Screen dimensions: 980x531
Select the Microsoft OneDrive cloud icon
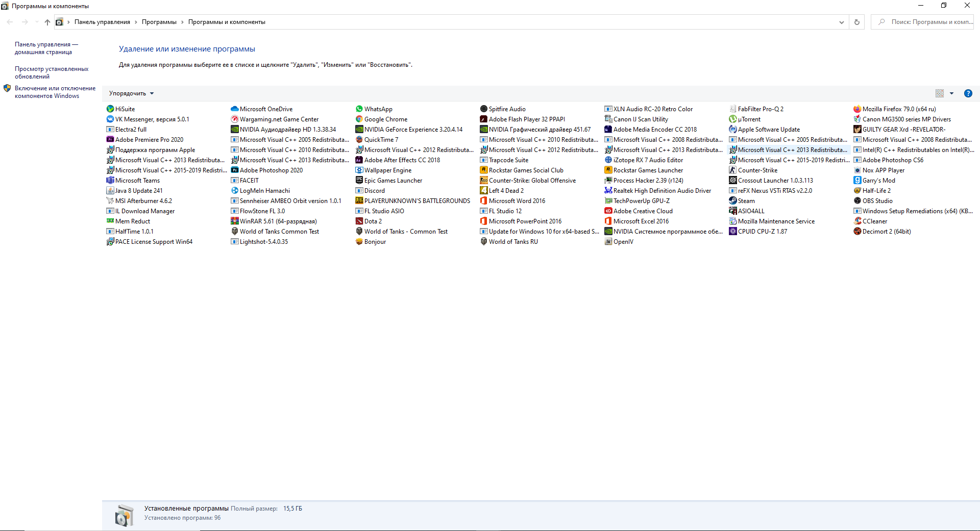pyautogui.click(x=235, y=109)
